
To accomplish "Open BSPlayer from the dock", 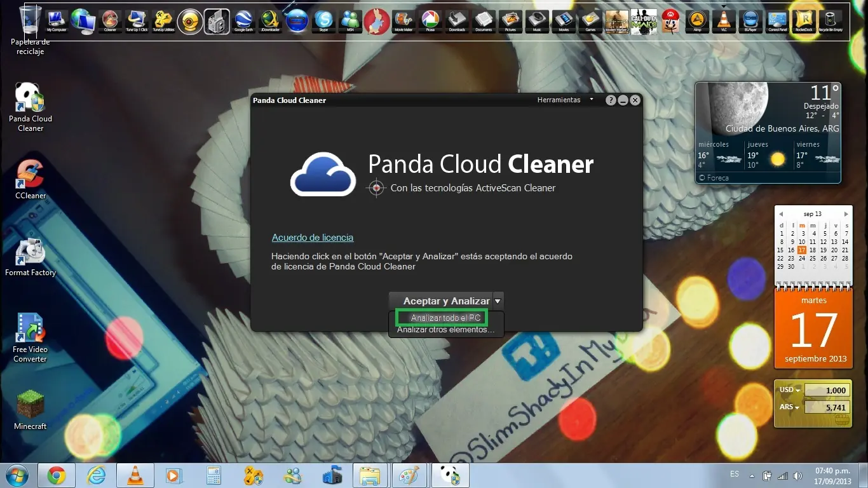I will point(750,22).
